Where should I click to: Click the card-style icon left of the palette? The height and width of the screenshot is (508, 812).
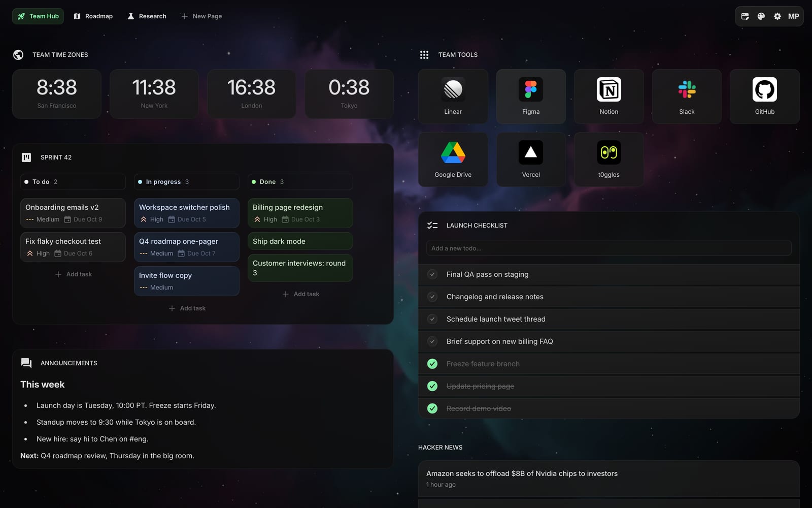click(x=745, y=16)
